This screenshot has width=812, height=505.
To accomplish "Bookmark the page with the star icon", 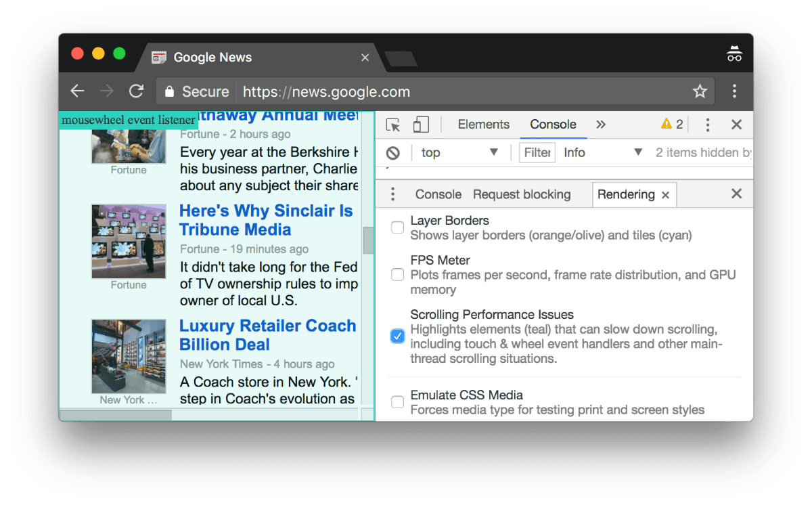I will (x=700, y=91).
